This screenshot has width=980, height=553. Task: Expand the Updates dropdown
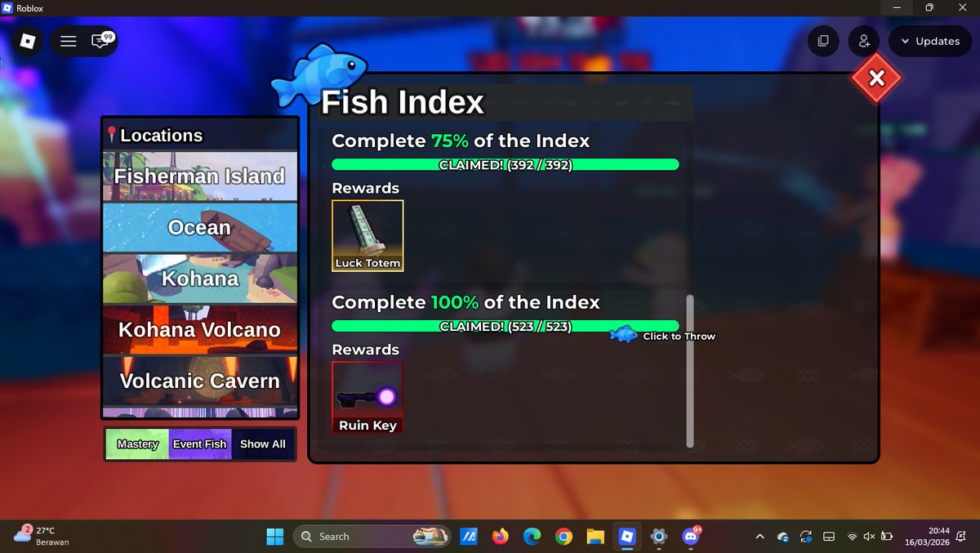click(x=930, y=41)
